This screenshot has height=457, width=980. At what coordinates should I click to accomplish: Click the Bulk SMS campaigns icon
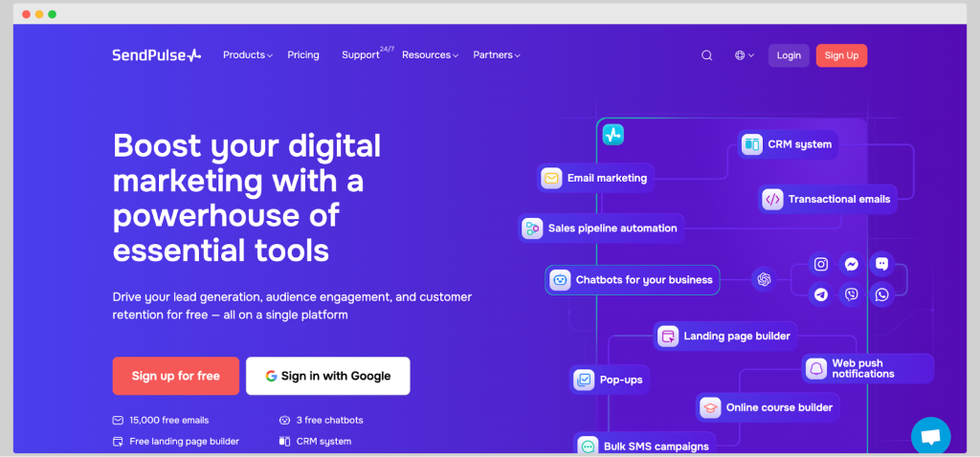pos(589,446)
